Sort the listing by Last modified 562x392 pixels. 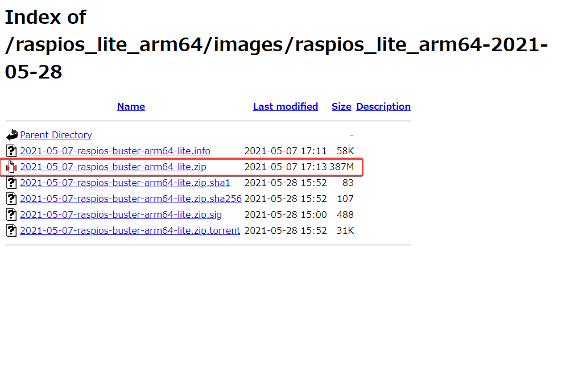pyautogui.click(x=286, y=106)
